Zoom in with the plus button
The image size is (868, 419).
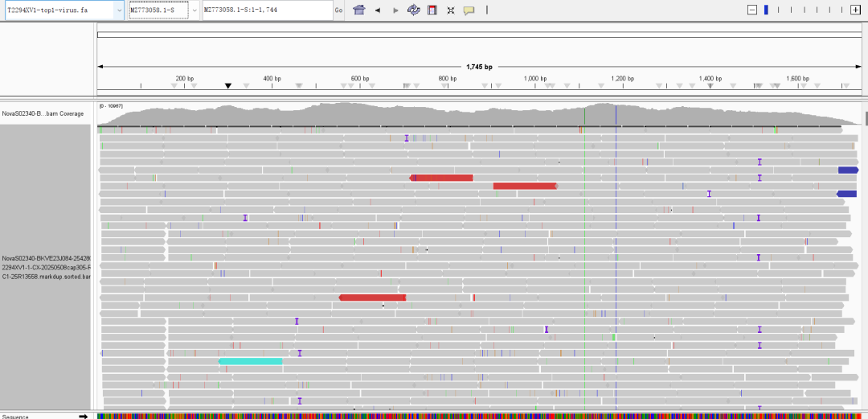[x=855, y=10]
